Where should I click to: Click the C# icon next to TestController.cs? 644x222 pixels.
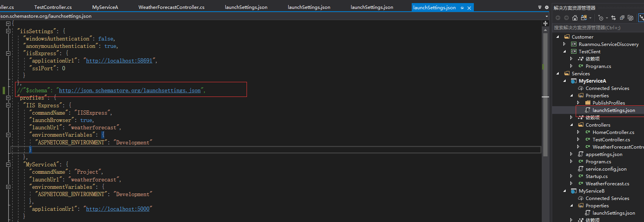tap(588, 140)
